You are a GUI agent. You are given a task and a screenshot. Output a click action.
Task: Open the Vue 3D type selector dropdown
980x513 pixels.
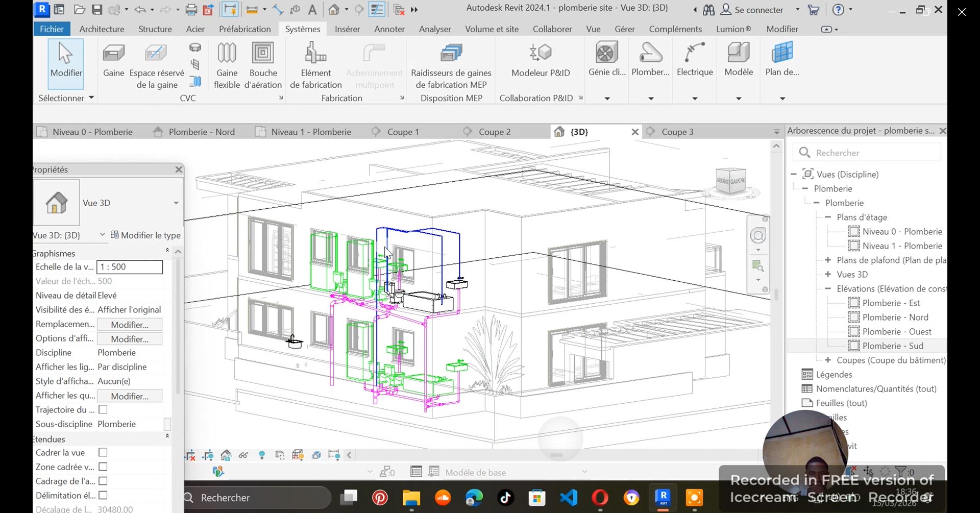pos(176,203)
